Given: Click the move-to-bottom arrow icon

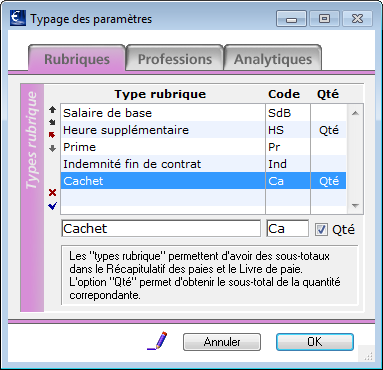Looking at the screenshot, I should 52,148.
